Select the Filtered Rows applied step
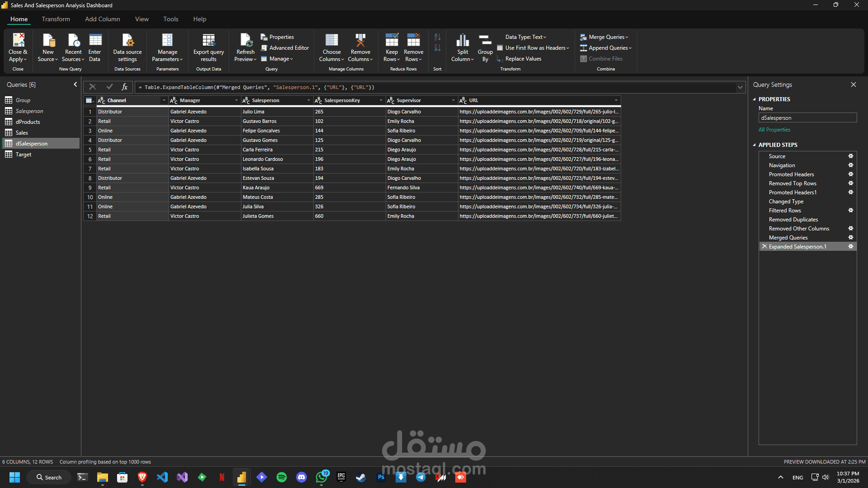868x488 pixels. pyautogui.click(x=785, y=211)
